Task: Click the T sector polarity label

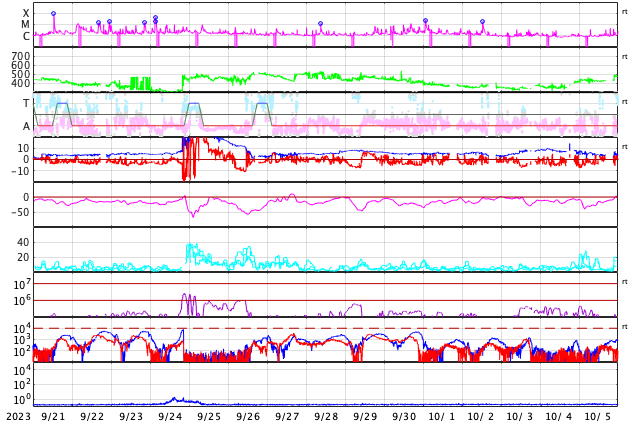Action: tap(26, 103)
